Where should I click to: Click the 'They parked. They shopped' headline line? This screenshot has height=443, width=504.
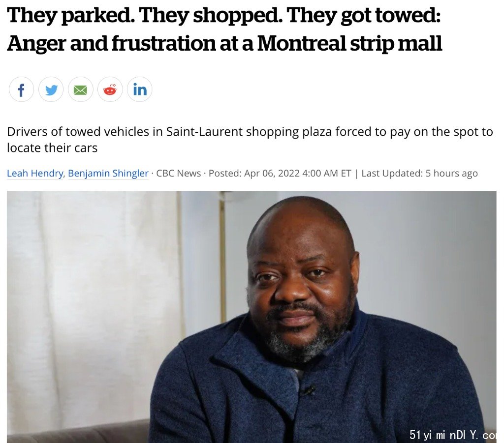[x=224, y=16]
